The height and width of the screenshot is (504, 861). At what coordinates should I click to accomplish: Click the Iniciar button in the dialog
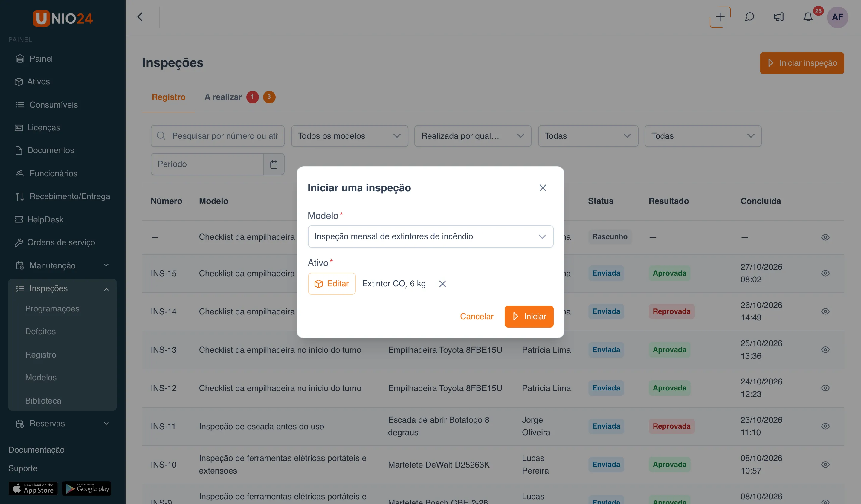point(529,317)
